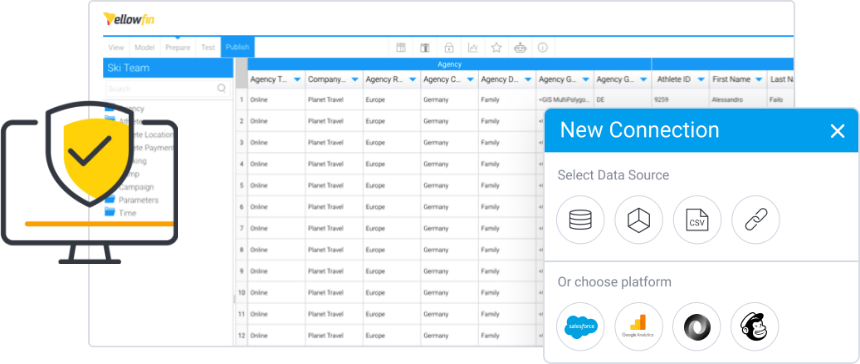The image size is (860, 364).
Task: Click the Search field in Ski Team panel
Action: 167,88
